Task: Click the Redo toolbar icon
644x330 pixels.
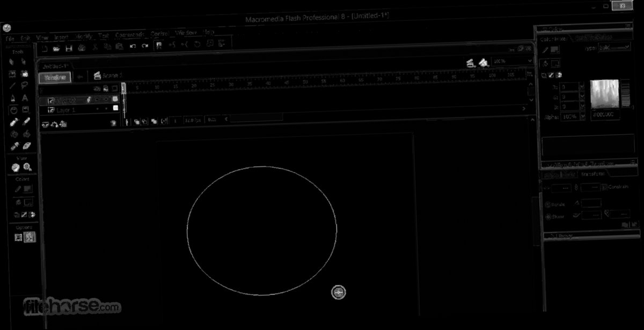Action: point(144,47)
